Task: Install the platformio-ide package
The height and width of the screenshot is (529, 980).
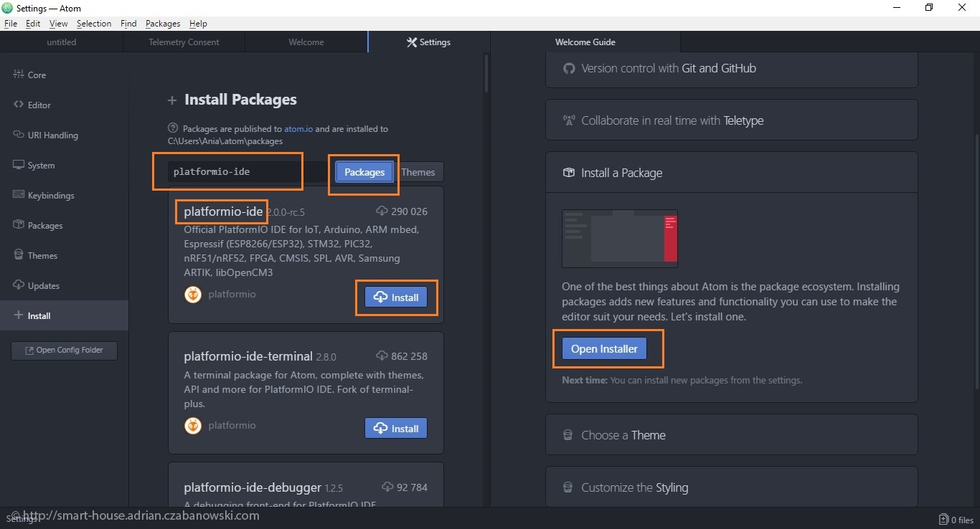Action: tap(396, 297)
